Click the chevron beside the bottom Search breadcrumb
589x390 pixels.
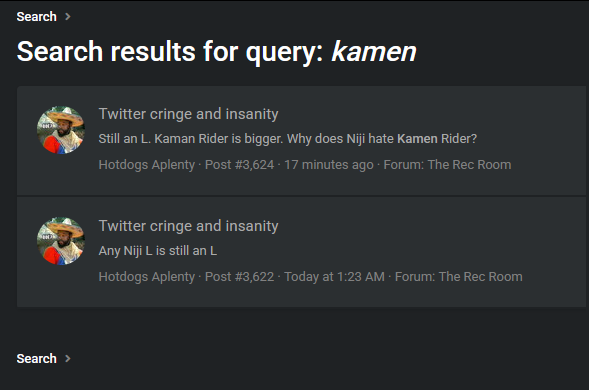point(68,358)
